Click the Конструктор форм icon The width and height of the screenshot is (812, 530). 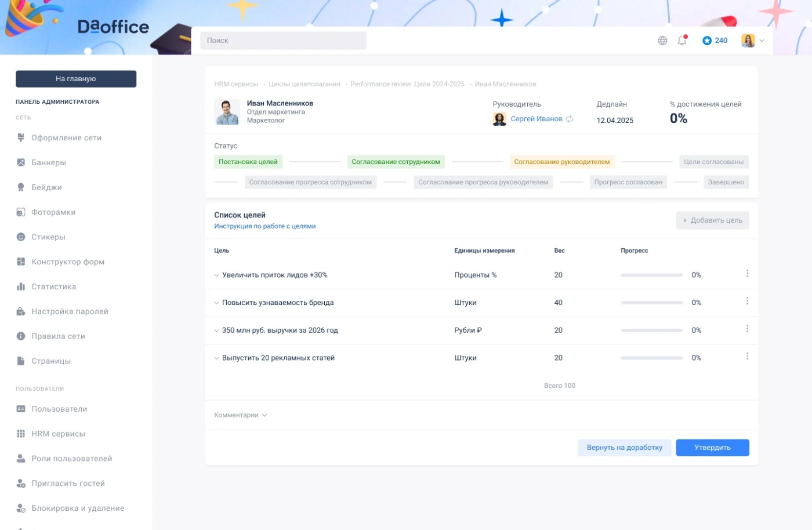[21, 262]
